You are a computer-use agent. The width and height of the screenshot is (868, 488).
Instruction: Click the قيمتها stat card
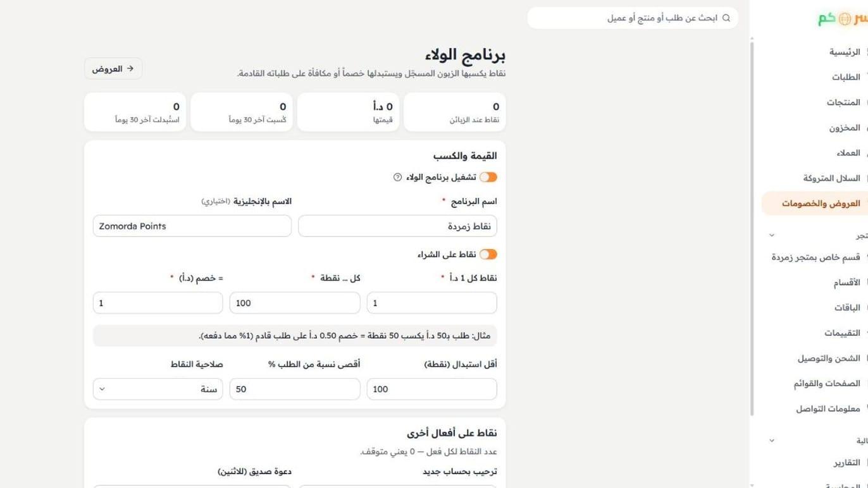click(x=349, y=113)
